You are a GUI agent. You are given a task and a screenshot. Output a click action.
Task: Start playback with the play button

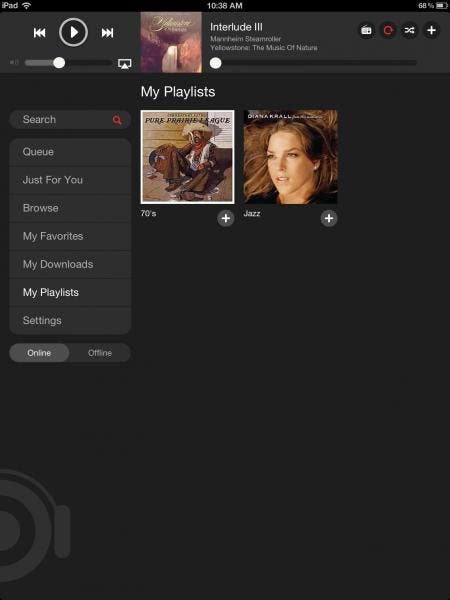[x=73, y=32]
